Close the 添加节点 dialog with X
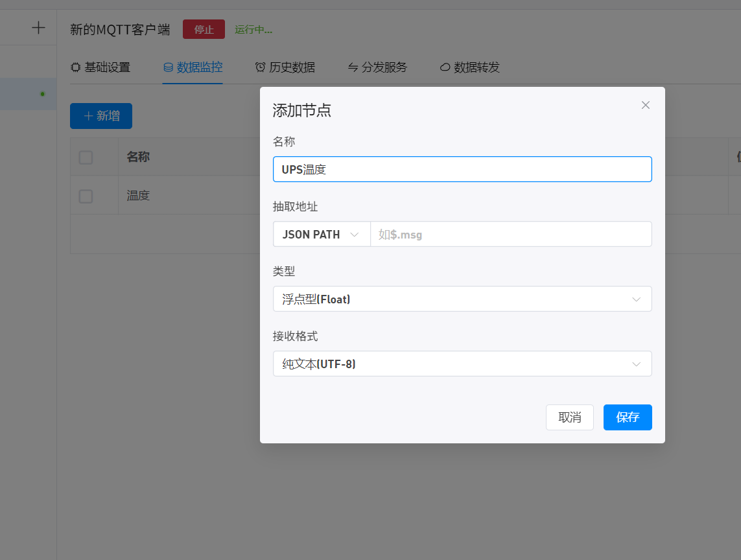Screen dimensions: 741x560 pyautogui.click(x=645, y=105)
